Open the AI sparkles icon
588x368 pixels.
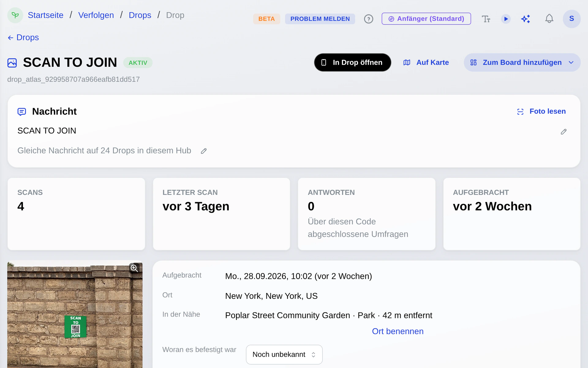[x=526, y=19]
